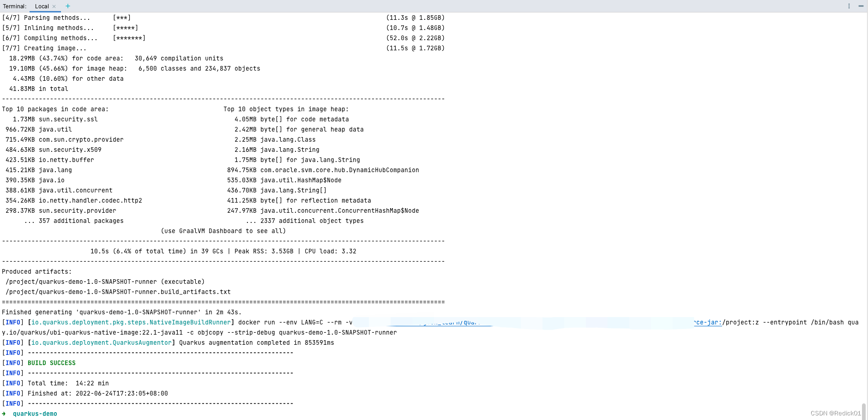Click the quarkus-demo shell prompt
Screen dimensions: 868x420
(35, 414)
